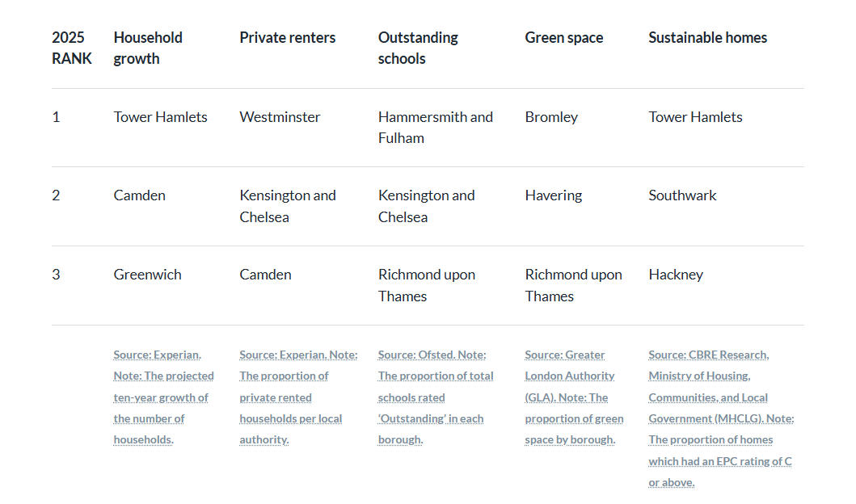This screenshot has height=504, width=856.
Task: Open the CBRE Research EPC source link
Action: click(720, 418)
